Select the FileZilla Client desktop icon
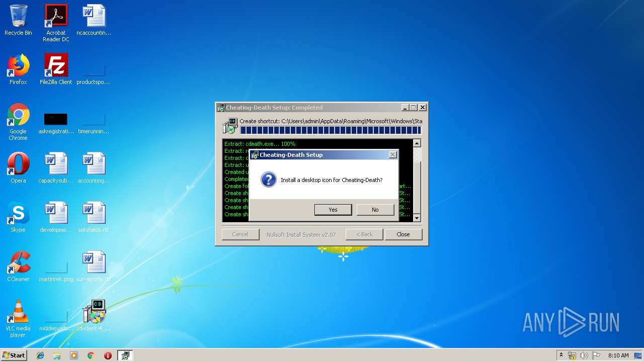644x362 pixels. (x=56, y=69)
